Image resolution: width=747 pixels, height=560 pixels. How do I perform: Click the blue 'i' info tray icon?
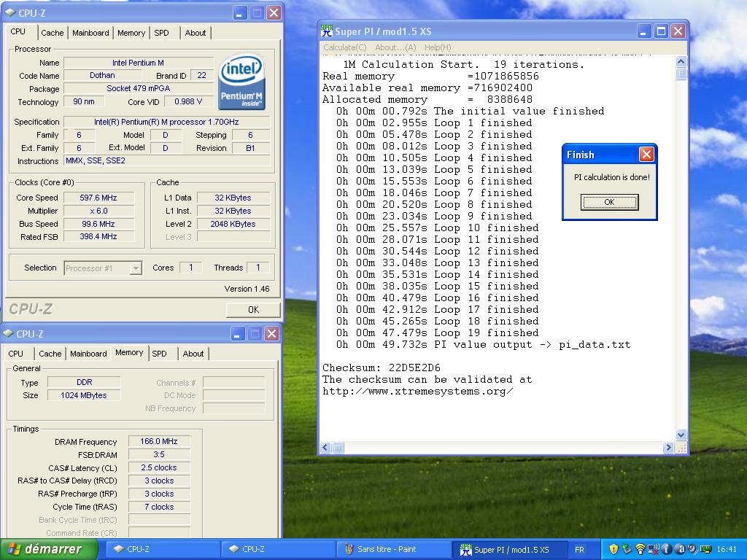pos(667,549)
